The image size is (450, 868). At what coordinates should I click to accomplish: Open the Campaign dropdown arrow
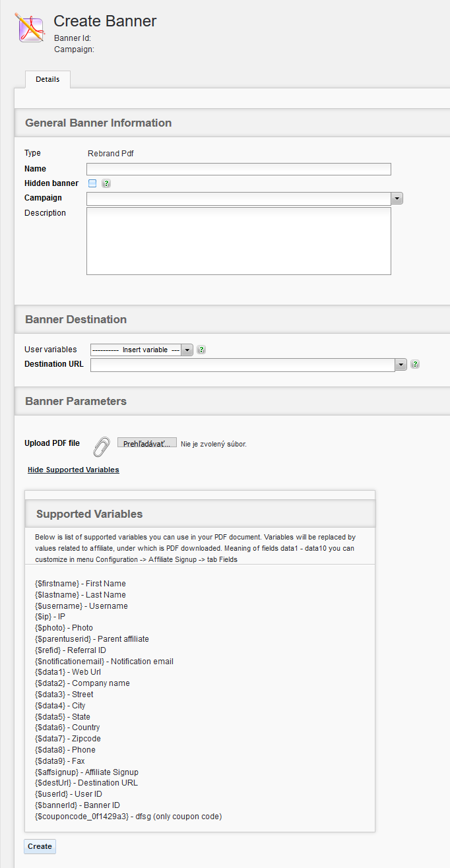point(397,199)
